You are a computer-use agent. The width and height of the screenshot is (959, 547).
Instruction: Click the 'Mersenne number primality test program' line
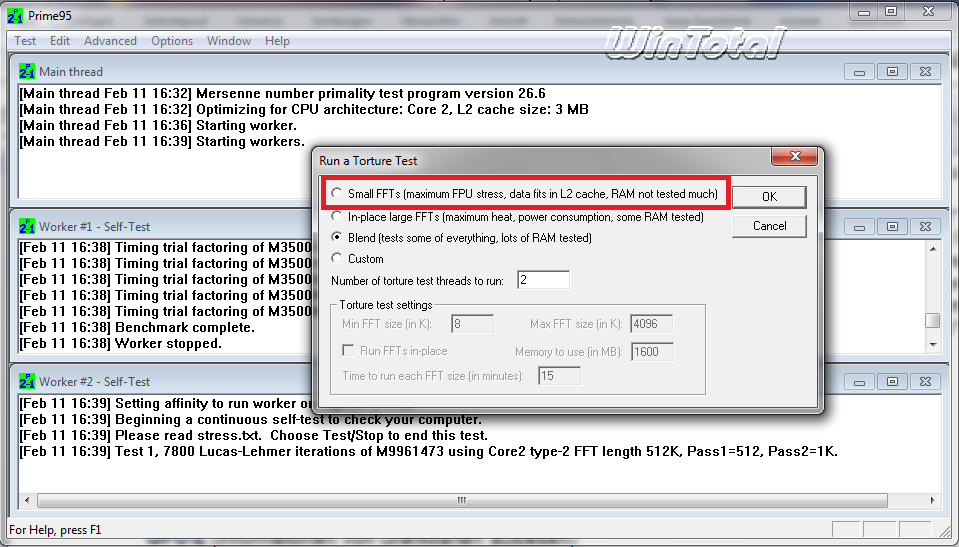coord(282,94)
